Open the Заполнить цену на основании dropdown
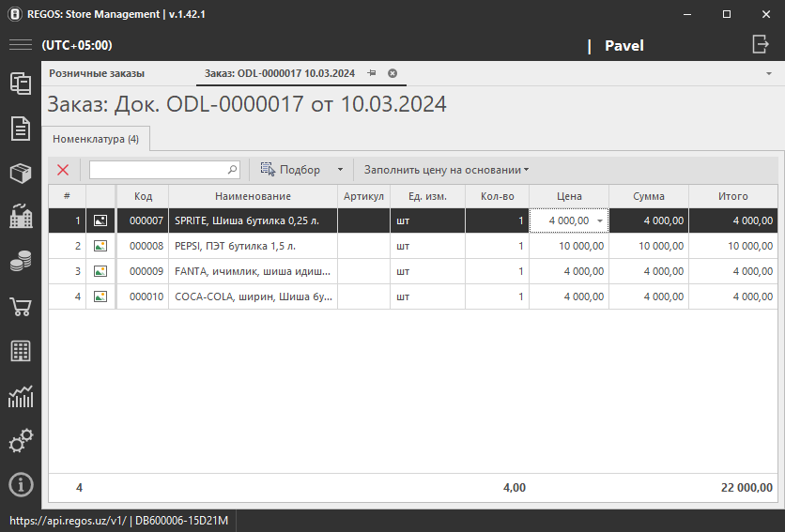Image resolution: width=785 pixels, height=532 pixels. (446, 170)
